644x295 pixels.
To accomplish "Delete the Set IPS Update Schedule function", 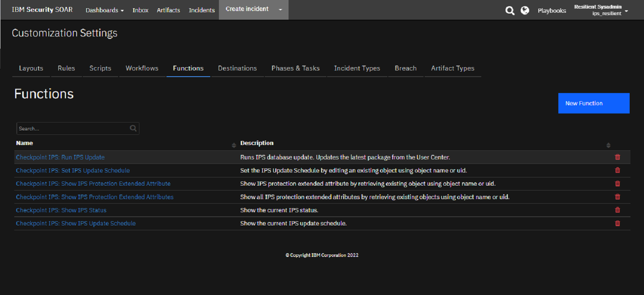I will pyautogui.click(x=617, y=170).
